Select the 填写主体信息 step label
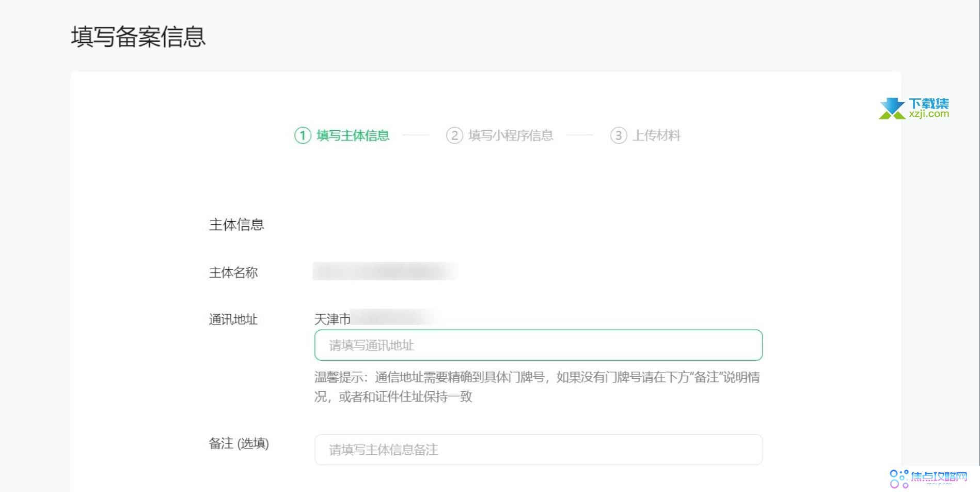The image size is (980, 492). coord(353,135)
